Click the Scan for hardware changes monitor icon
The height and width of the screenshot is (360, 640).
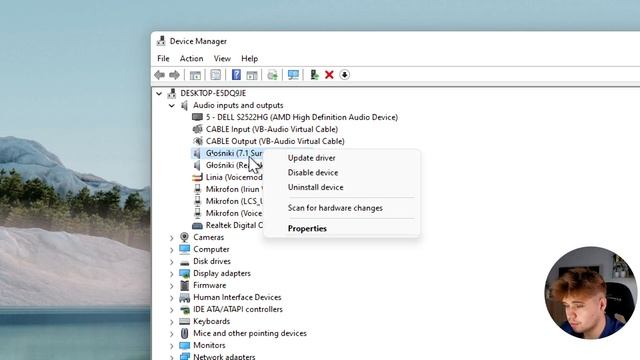pos(293,75)
